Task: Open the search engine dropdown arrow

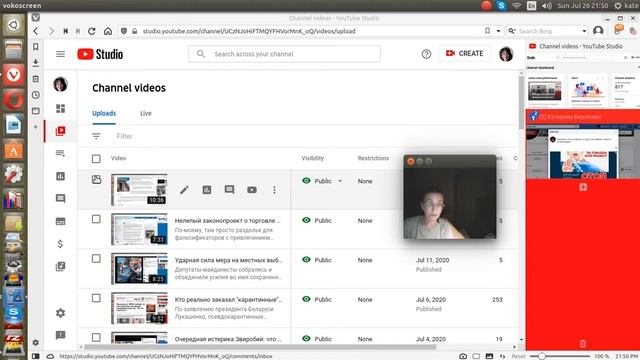Action: pyautogui.click(x=584, y=31)
